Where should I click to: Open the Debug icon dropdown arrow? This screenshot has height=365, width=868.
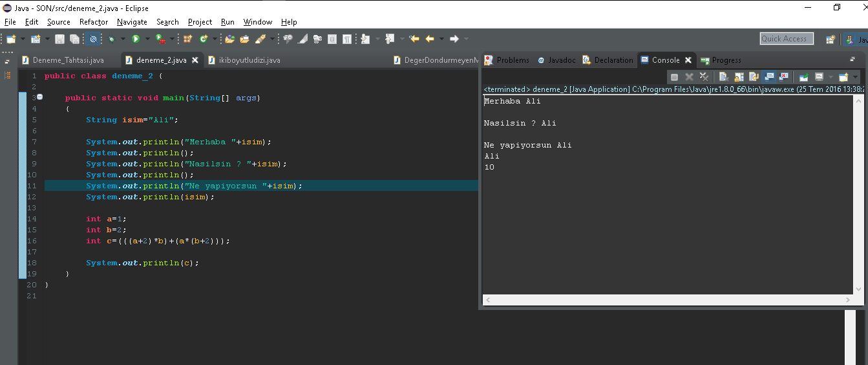pyautogui.click(x=123, y=39)
